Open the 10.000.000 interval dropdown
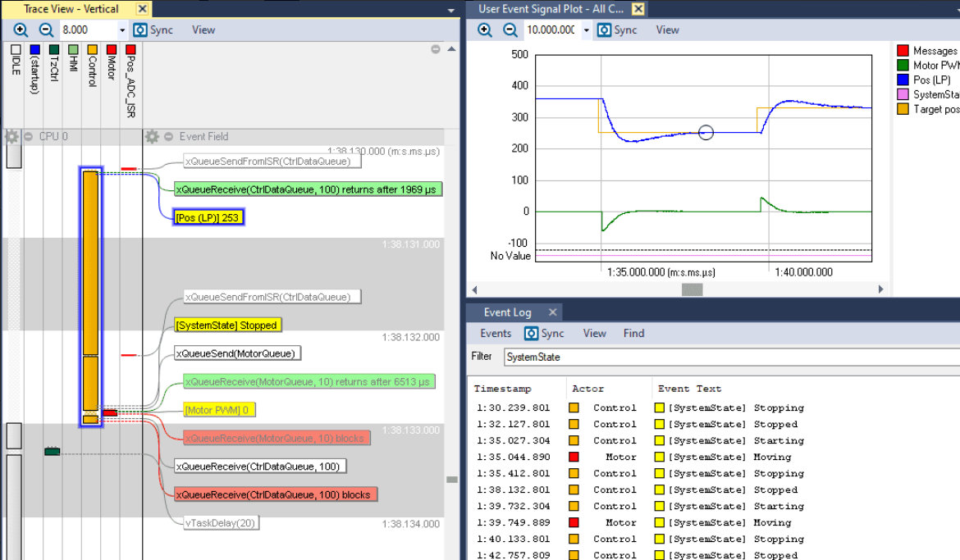This screenshot has height=560, width=960. (x=585, y=30)
